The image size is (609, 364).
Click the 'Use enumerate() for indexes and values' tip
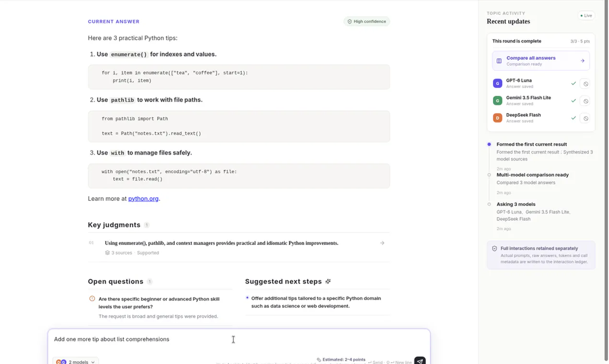(x=156, y=55)
